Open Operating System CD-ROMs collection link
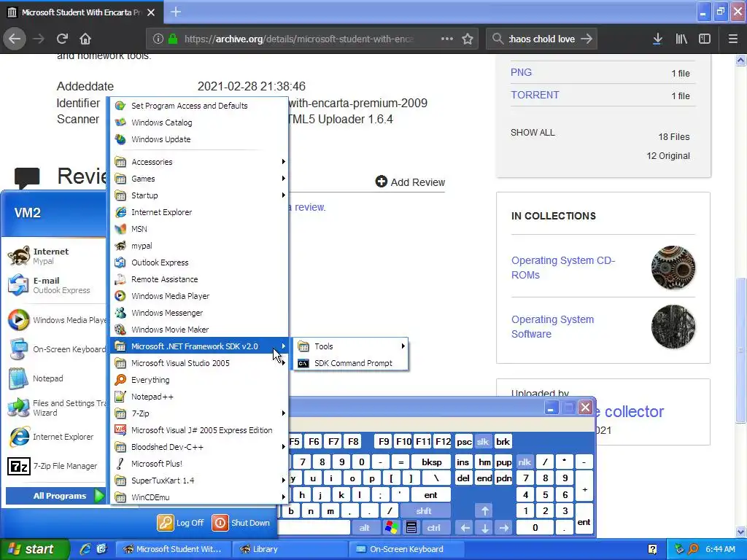The image size is (747, 560). click(x=563, y=268)
